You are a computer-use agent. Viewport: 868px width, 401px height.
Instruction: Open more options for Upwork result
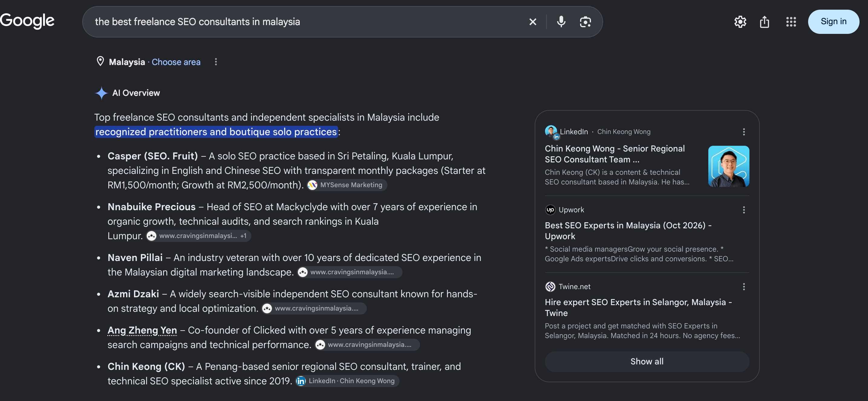point(744,210)
